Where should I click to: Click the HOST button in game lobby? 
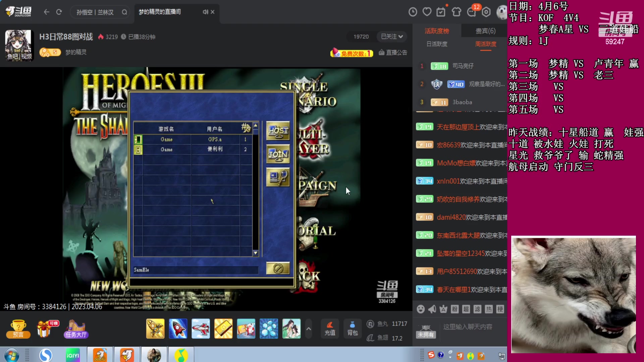[278, 131]
